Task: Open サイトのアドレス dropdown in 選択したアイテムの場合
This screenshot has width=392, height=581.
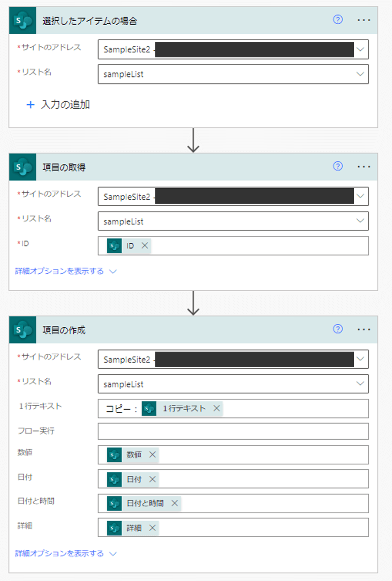Action: click(360, 49)
